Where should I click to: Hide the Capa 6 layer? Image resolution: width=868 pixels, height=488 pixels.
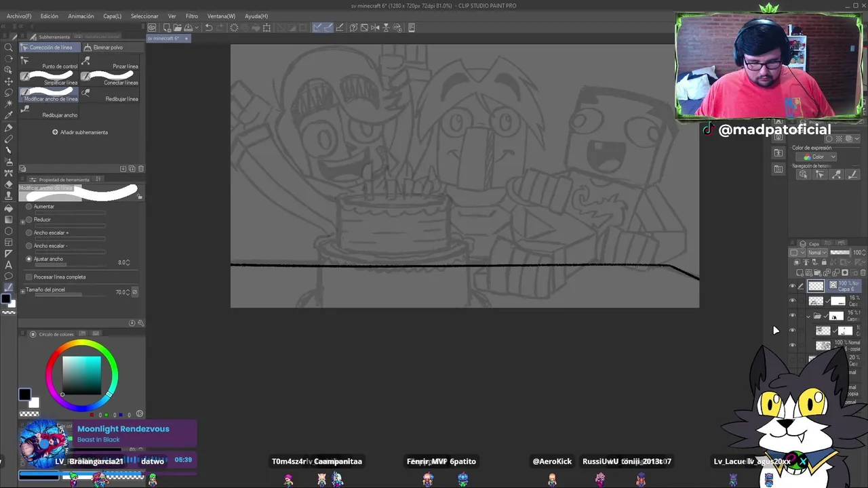coord(792,286)
